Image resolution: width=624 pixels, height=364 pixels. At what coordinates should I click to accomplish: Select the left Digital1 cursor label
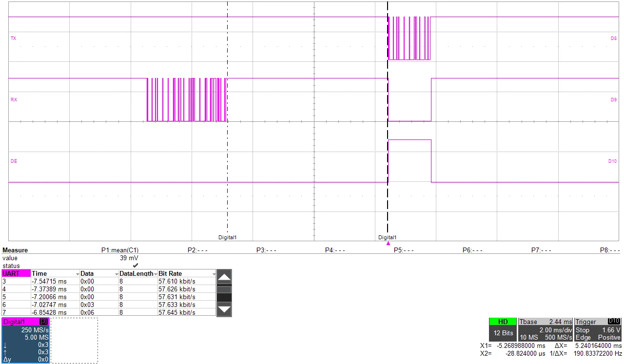pyautogui.click(x=227, y=237)
